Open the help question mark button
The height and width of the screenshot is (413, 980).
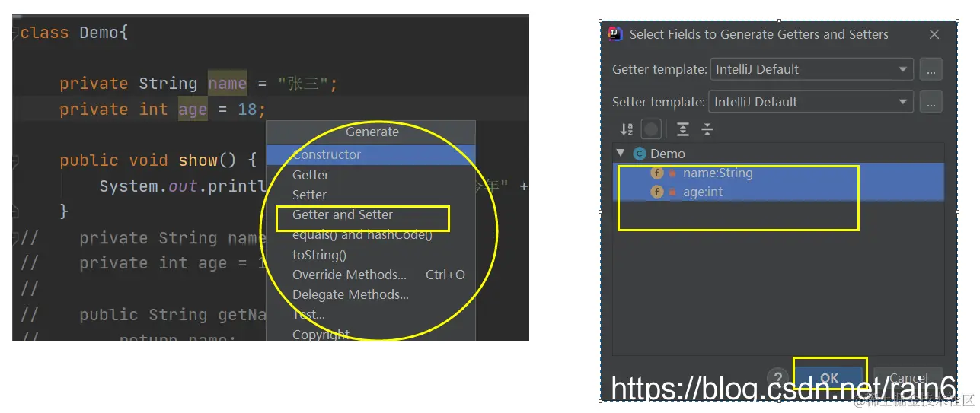pos(777,378)
